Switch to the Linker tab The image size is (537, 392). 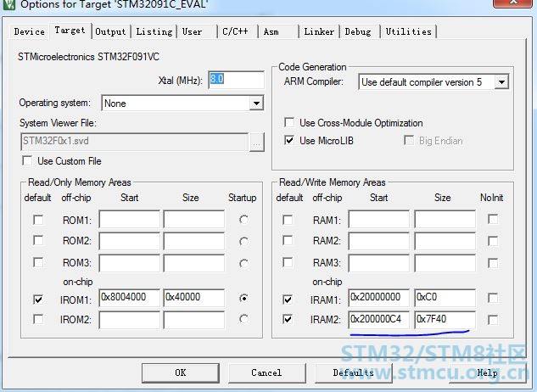point(319,31)
